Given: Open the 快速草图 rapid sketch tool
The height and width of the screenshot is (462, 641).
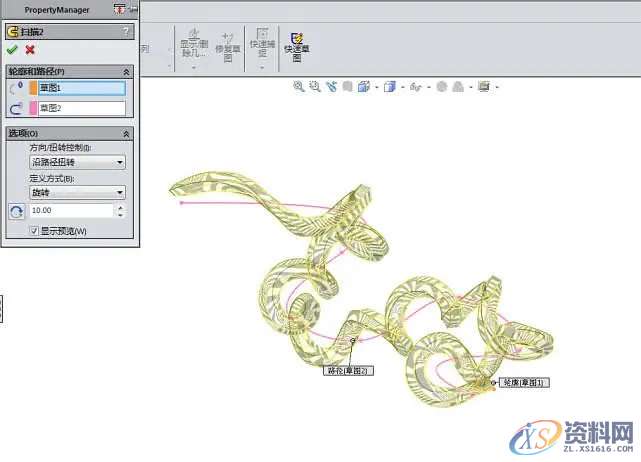Looking at the screenshot, I should (x=297, y=47).
